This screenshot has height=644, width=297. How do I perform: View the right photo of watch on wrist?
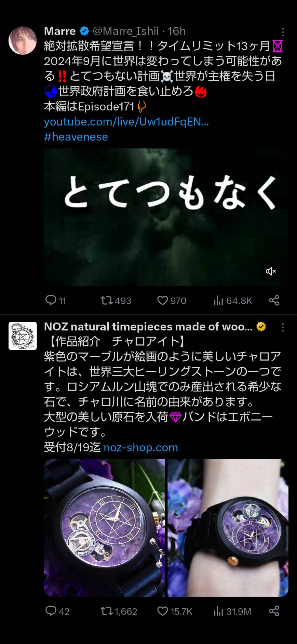pos(228,528)
